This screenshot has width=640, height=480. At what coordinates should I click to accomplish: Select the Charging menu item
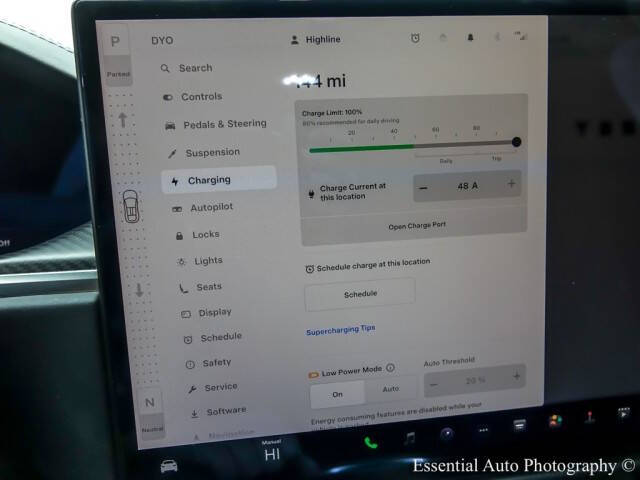(219, 180)
